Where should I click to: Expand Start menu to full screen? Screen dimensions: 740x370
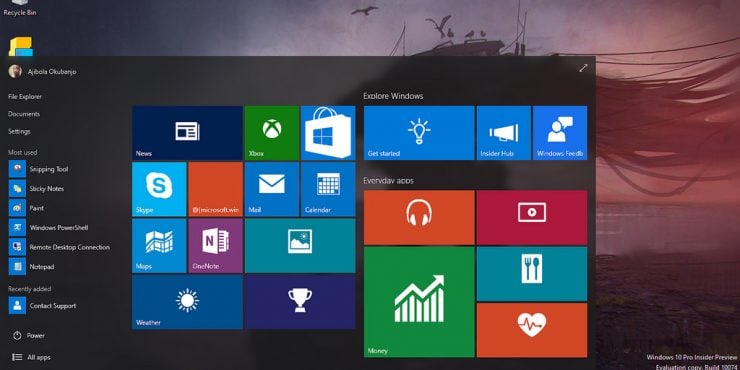pyautogui.click(x=583, y=68)
